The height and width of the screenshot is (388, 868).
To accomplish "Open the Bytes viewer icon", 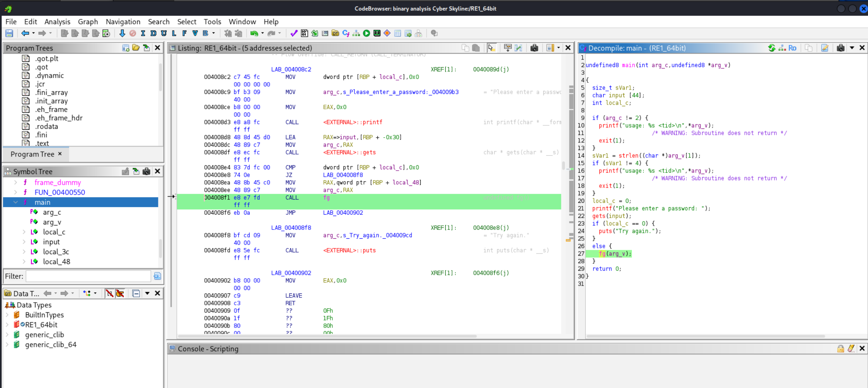I will [304, 33].
